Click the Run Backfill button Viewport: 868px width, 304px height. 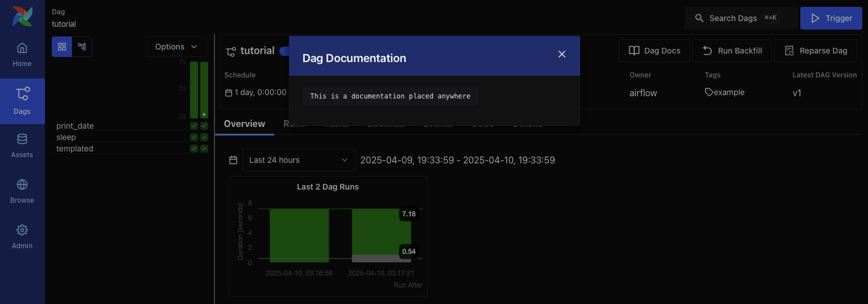732,51
